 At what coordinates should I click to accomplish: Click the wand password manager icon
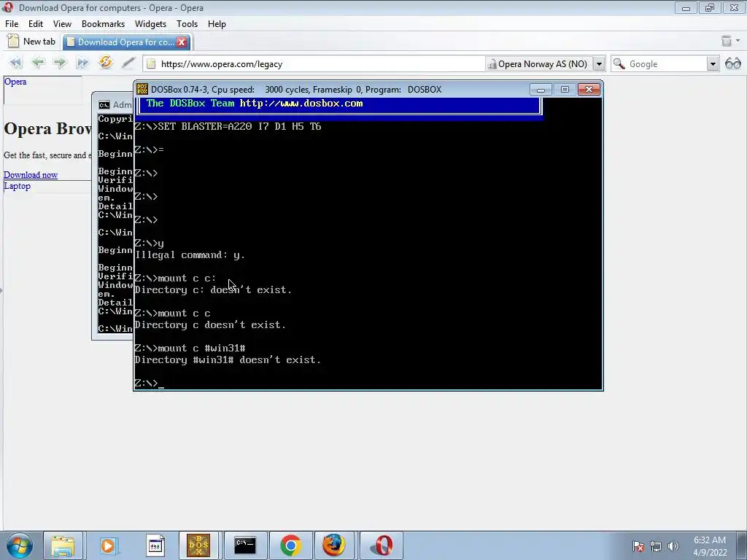[128, 63]
